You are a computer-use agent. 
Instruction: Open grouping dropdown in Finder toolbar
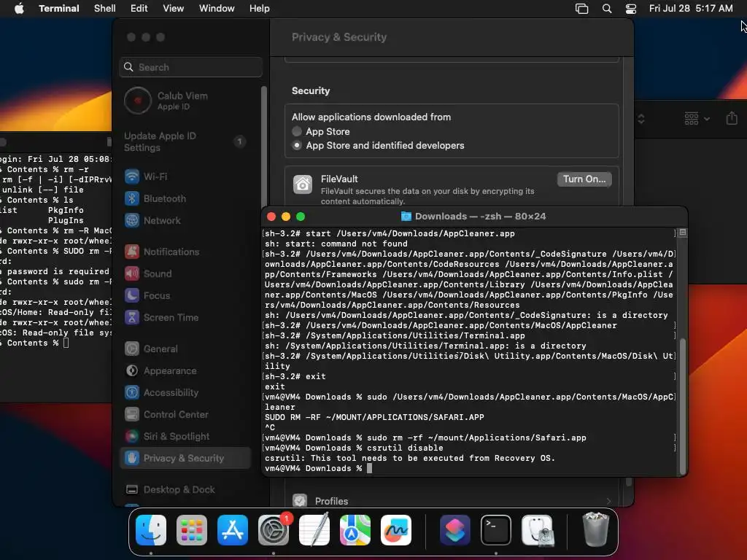point(697,118)
